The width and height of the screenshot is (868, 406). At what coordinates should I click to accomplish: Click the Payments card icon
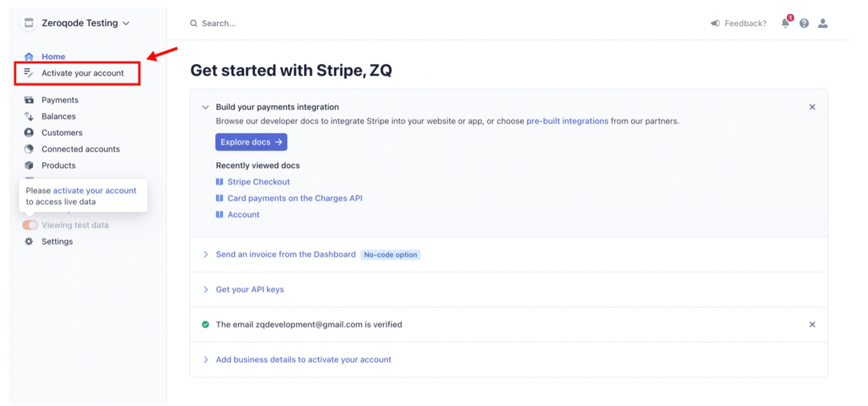click(x=29, y=100)
